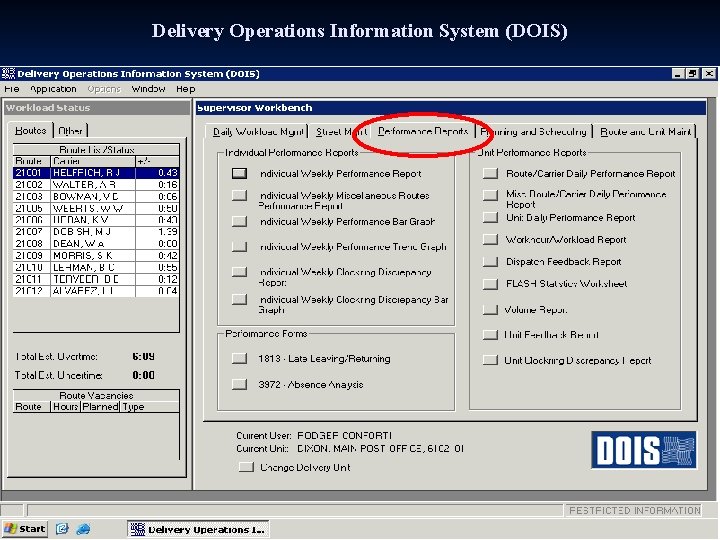Open Individual Weekly Performance Trend Graph
The height and width of the screenshot is (540, 720).
(x=239, y=247)
